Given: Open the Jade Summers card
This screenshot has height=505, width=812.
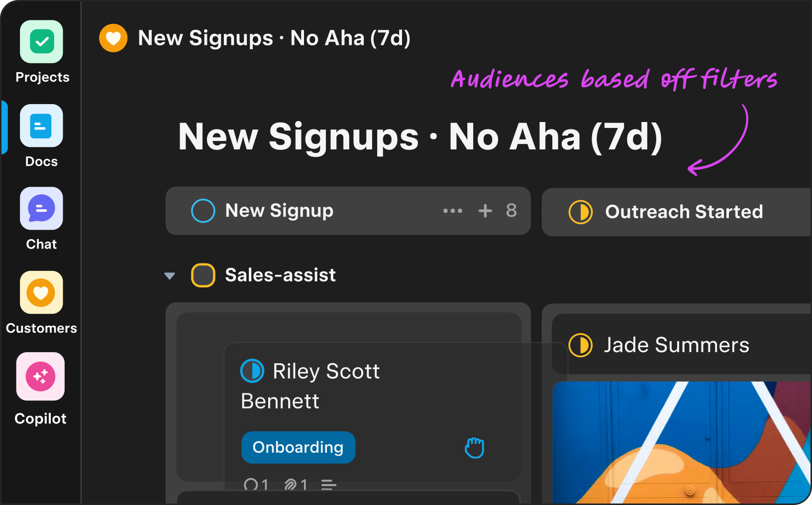Looking at the screenshot, I should click(676, 345).
